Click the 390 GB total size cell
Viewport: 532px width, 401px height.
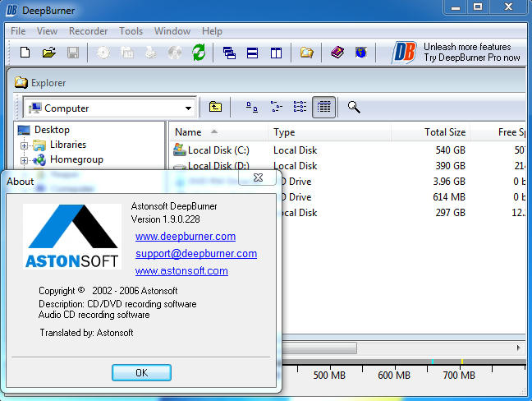point(450,166)
